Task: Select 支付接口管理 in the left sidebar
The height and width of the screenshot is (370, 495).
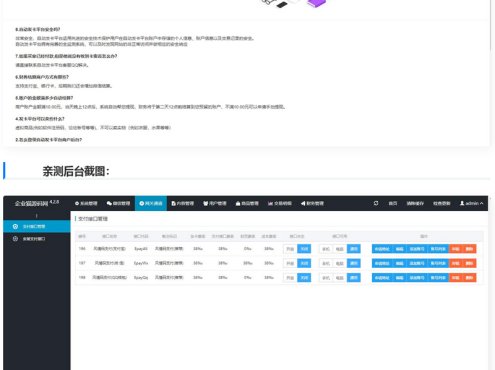Action: [x=37, y=226]
